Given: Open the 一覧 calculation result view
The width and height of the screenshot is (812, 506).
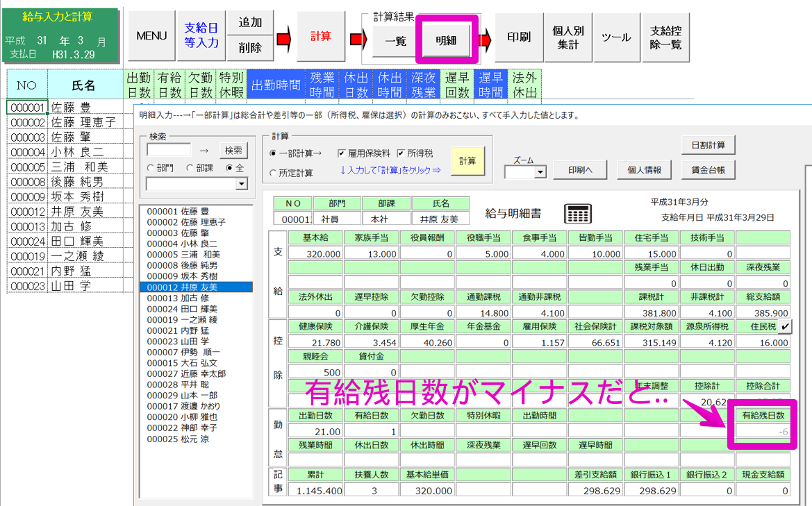Looking at the screenshot, I should click(x=395, y=41).
